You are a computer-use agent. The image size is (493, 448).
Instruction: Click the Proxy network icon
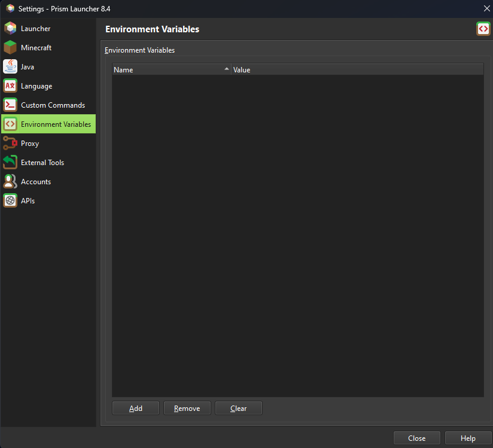(x=10, y=144)
